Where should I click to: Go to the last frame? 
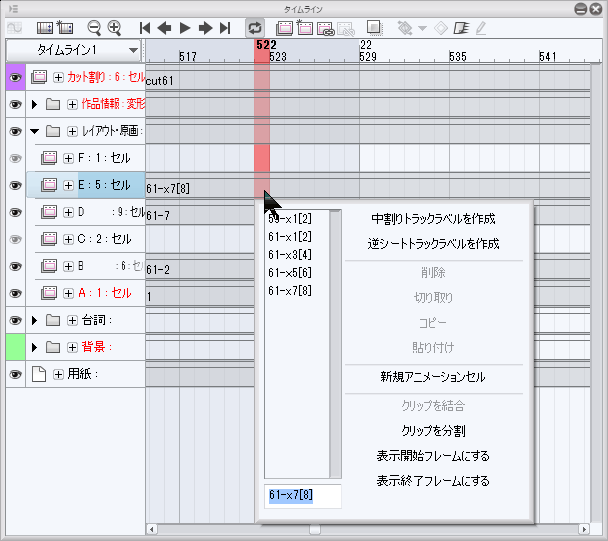pyautogui.click(x=225, y=28)
